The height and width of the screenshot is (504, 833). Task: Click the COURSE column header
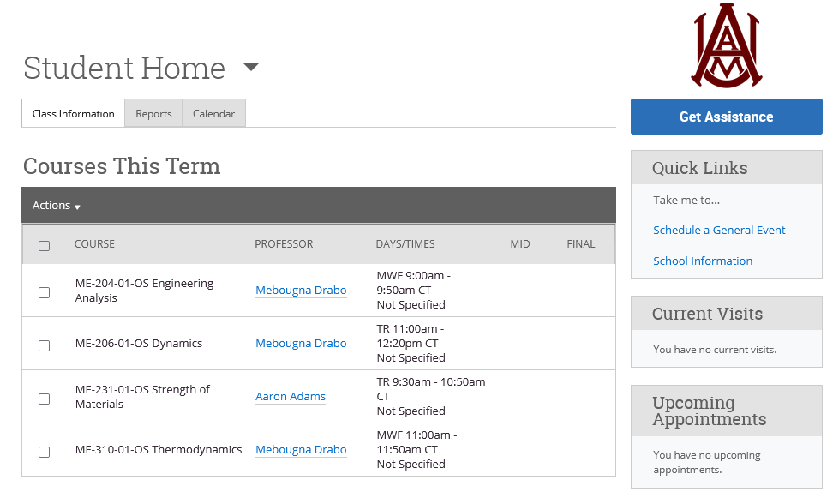point(94,244)
